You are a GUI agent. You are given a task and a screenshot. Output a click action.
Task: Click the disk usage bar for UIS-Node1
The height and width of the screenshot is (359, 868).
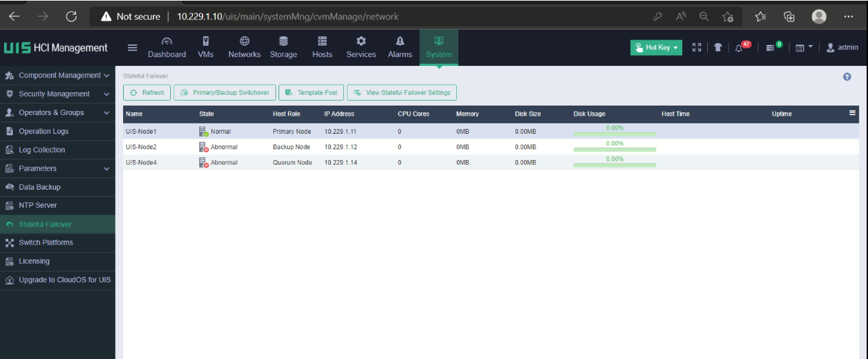(614, 134)
